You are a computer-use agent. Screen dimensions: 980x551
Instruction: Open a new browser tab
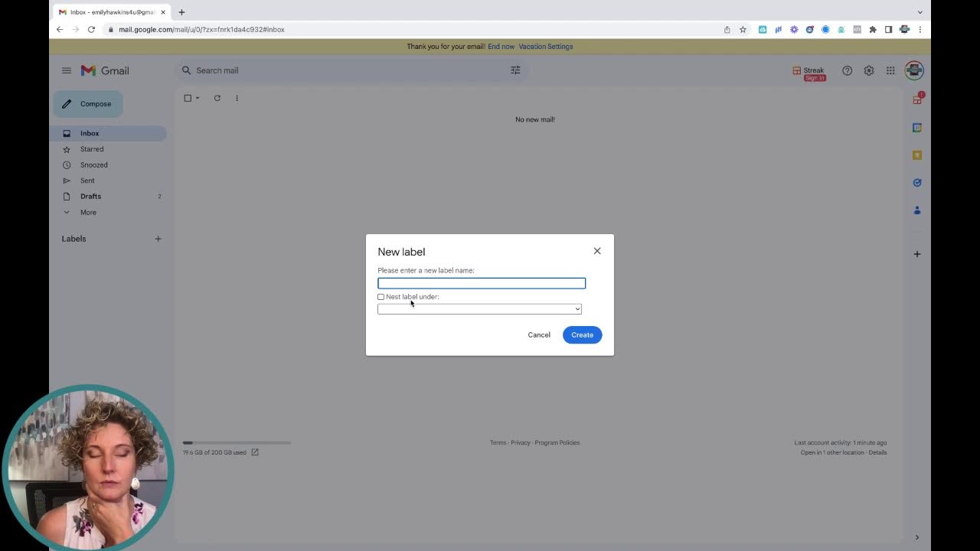(181, 12)
